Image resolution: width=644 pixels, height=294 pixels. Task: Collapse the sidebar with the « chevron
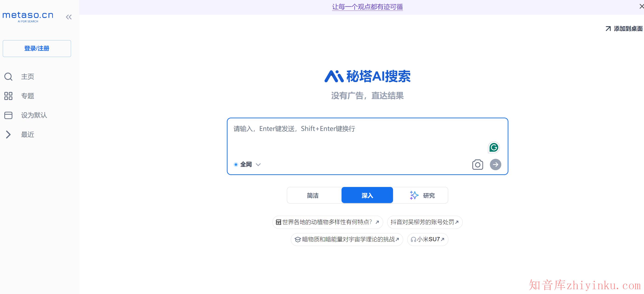(68, 17)
